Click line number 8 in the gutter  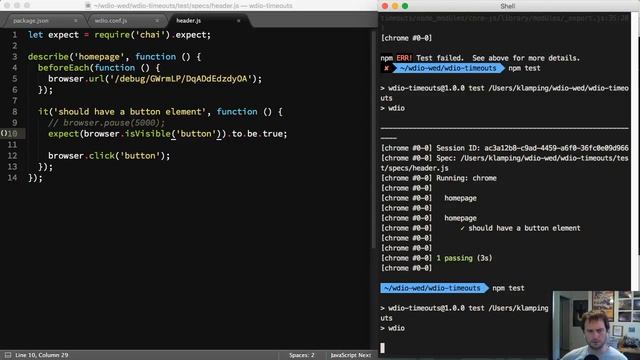point(15,112)
